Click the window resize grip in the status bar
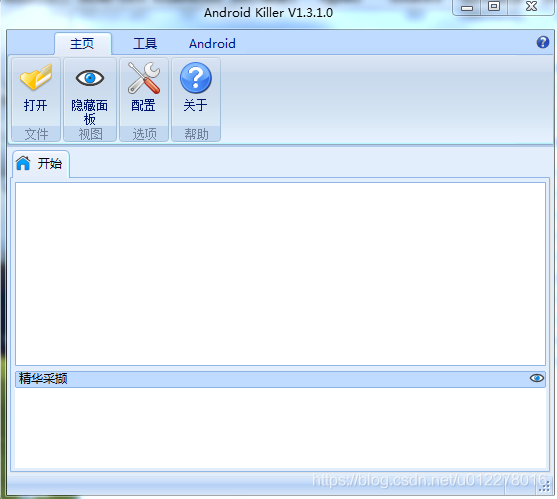The width and height of the screenshot is (557, 499). 544,487
